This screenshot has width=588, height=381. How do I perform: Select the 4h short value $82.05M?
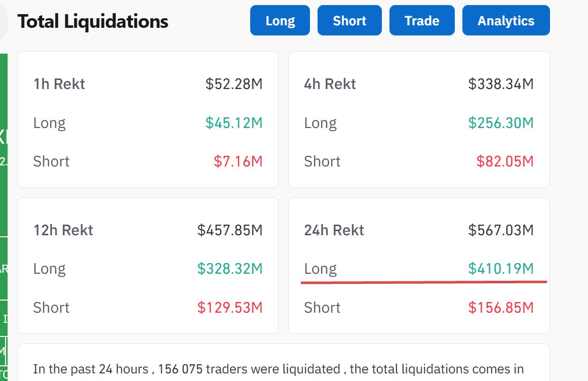[505, 161]
